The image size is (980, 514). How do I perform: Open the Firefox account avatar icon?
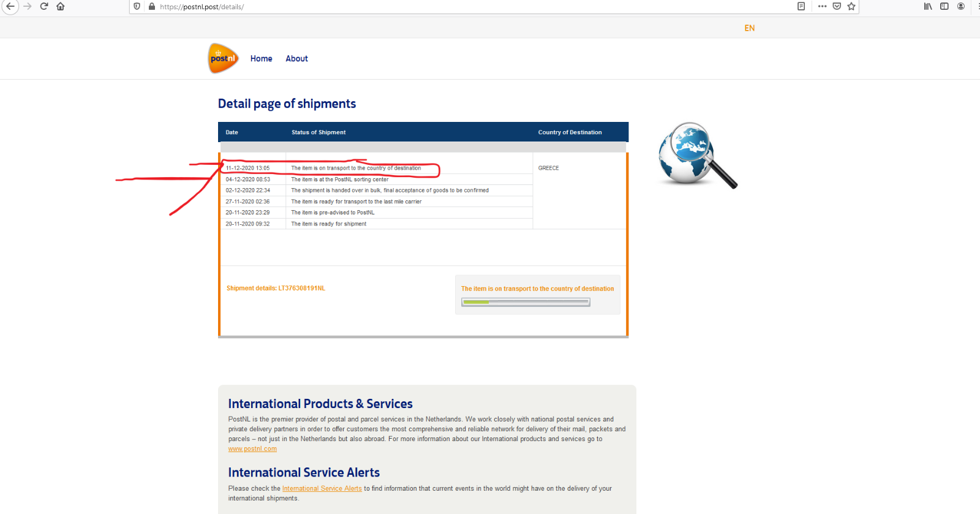[x=961, y=6]
